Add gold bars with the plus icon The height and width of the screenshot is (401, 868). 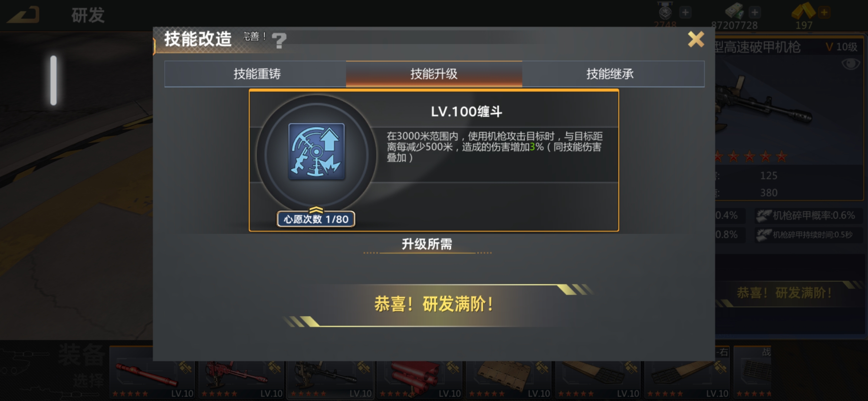pyautogui.click(x=824, y=12)
